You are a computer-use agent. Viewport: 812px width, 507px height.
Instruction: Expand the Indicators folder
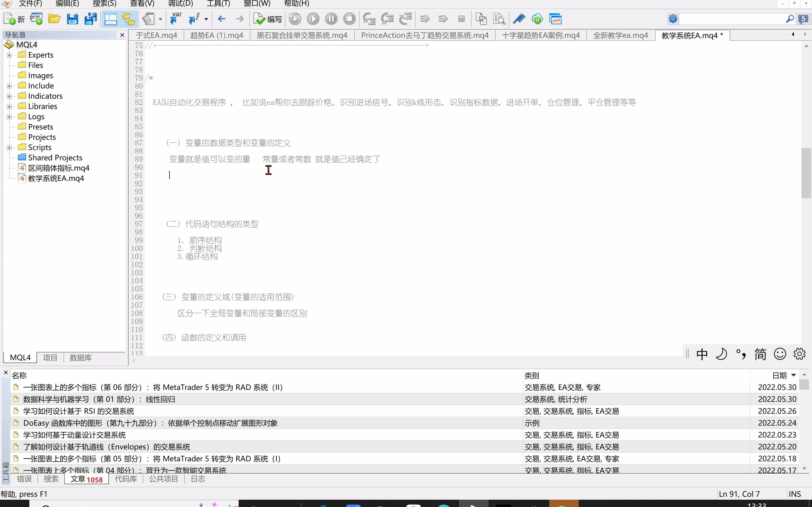pos(9,96)
